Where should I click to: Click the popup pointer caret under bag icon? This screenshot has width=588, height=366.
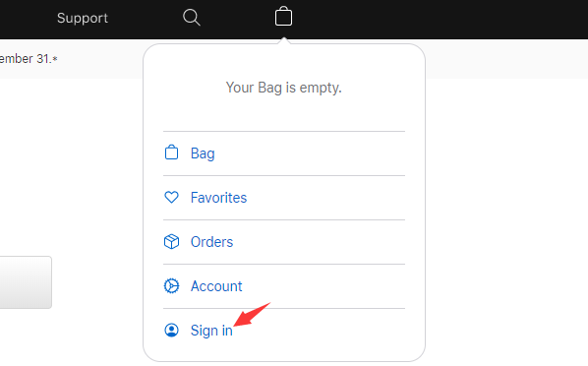tap(284, 40)
